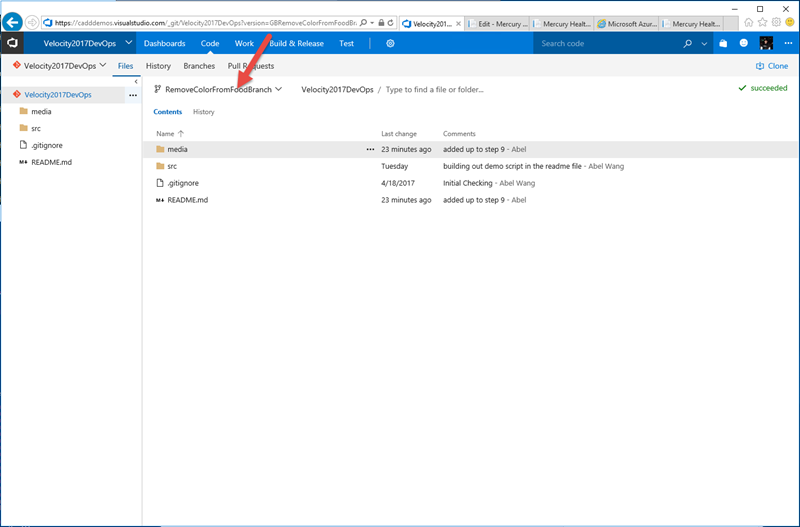Open address bar dropdown arrow
The height and width of the screenshot is (527, 800).
pyautogui.click(x=372, y=23)
